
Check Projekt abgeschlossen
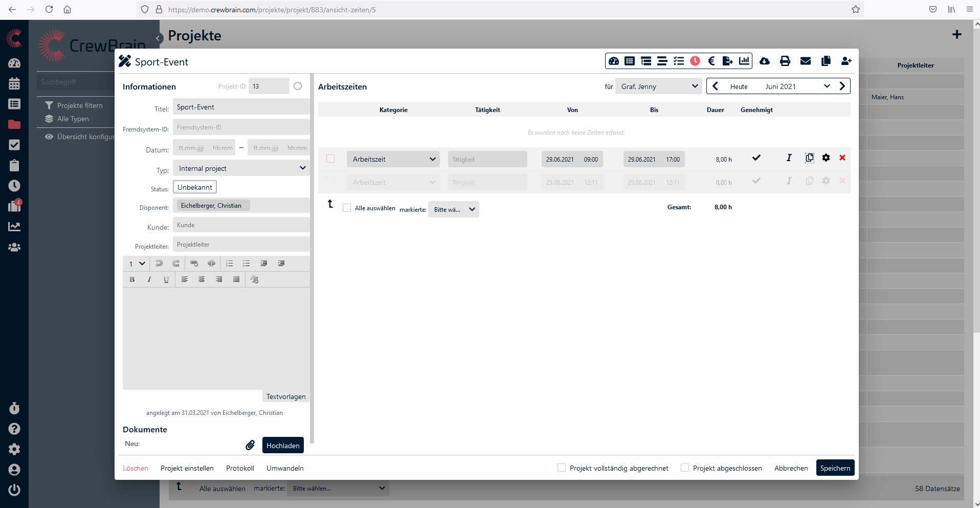pos(684,468)
